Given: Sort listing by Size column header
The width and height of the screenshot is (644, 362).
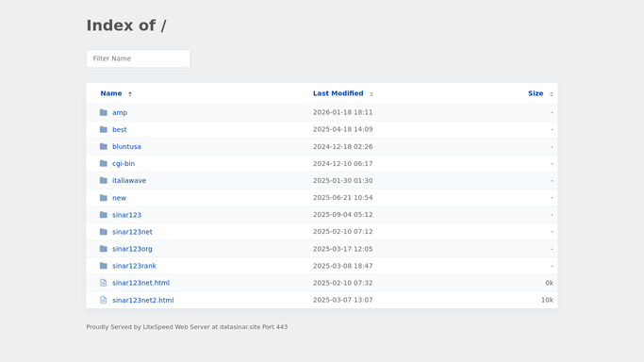Looking at the screenshot, I should (x=536, y=93).
